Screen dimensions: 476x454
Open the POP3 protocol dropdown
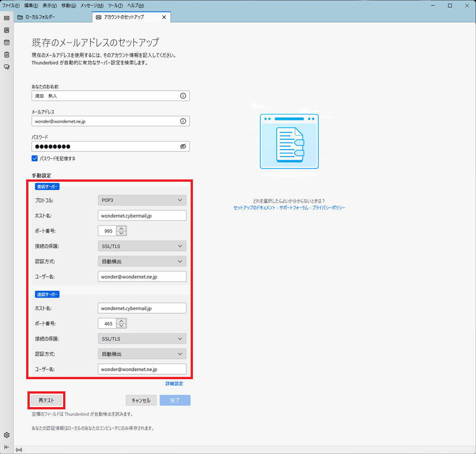click(x=142, y=200)
